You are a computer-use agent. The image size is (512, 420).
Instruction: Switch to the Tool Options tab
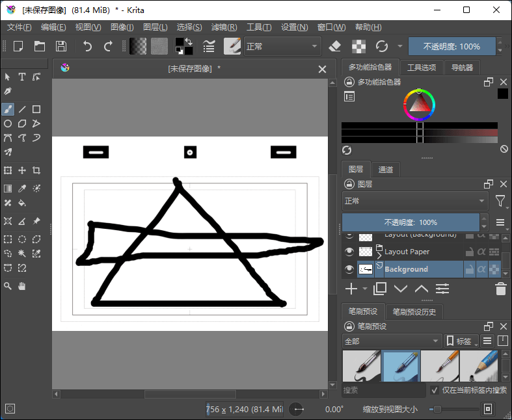422,68
